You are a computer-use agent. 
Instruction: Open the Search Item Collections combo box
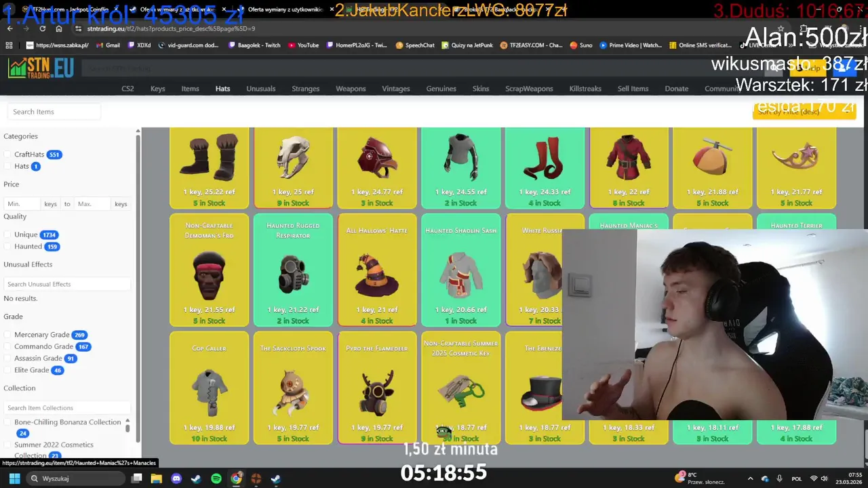click(x=66, y=408)
